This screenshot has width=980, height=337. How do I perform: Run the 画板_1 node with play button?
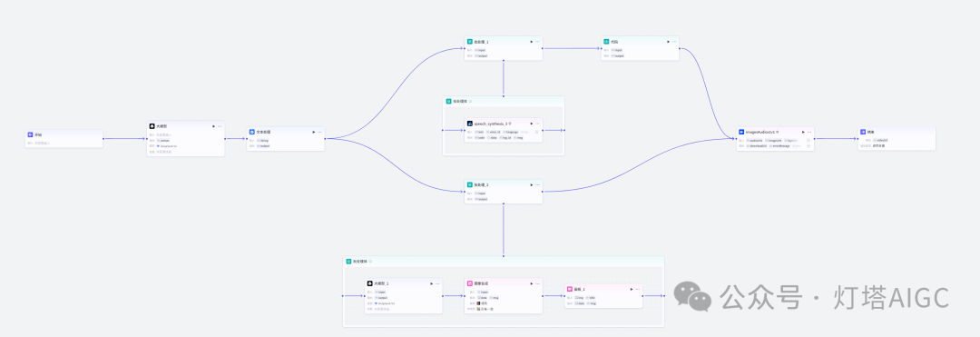tap(632, 289)
